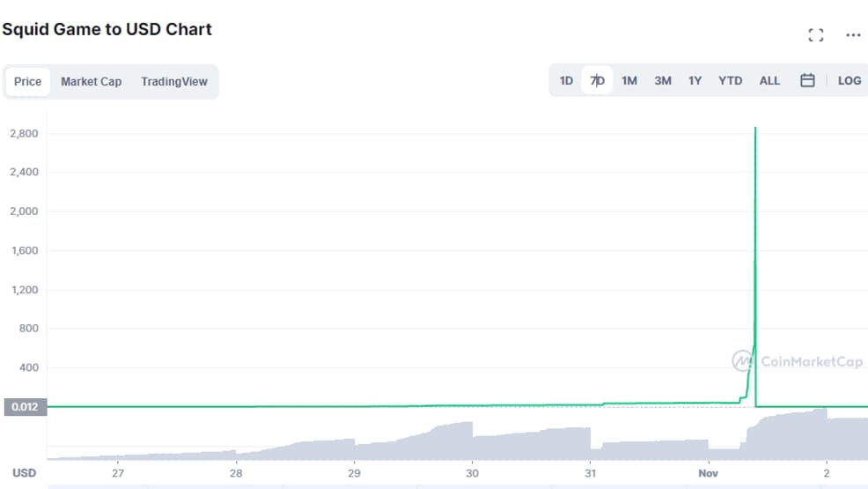Viewport: 868px width, 489px height.
Task: Select the YTD time range
Action: pos(730,81)
